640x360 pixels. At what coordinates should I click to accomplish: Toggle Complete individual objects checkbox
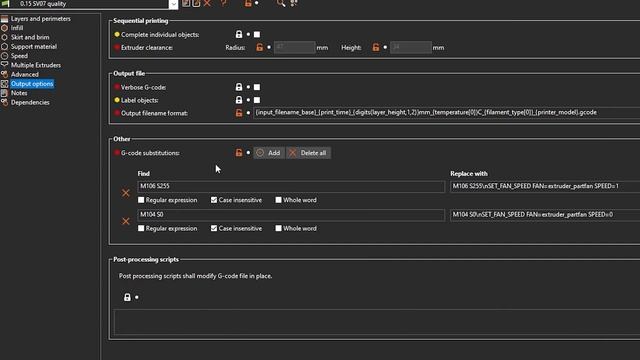point(257,35)
